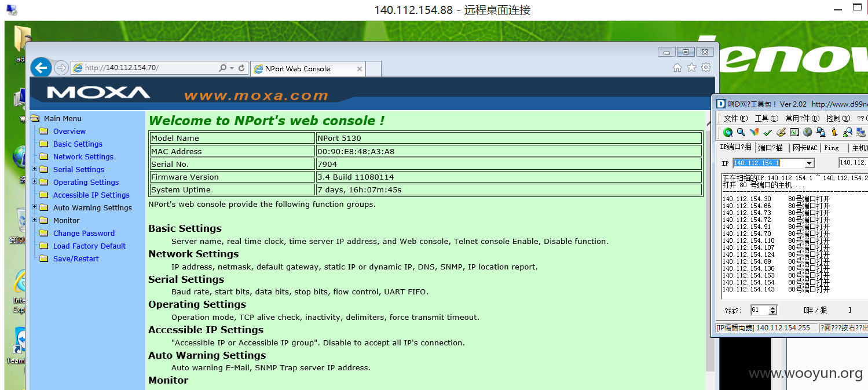868x390 pixels.
Task: Select scan result row 140.112.154.30
Action: point(776,199)
